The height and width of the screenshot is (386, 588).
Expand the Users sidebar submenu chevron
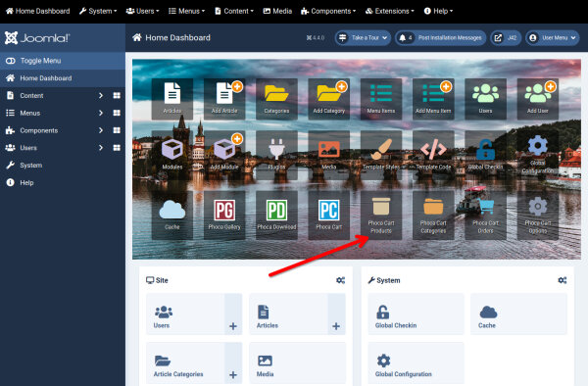coord(101,148)
